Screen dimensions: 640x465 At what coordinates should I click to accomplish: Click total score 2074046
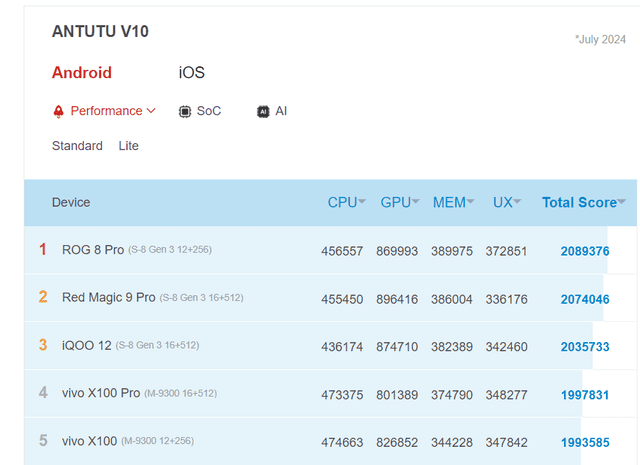[585, 299]
